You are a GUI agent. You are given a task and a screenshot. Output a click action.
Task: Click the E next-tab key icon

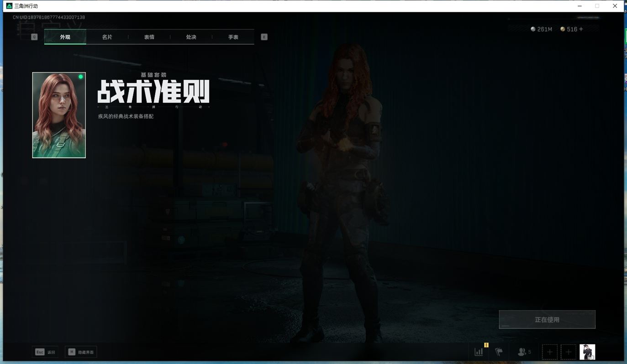(264, 37)
